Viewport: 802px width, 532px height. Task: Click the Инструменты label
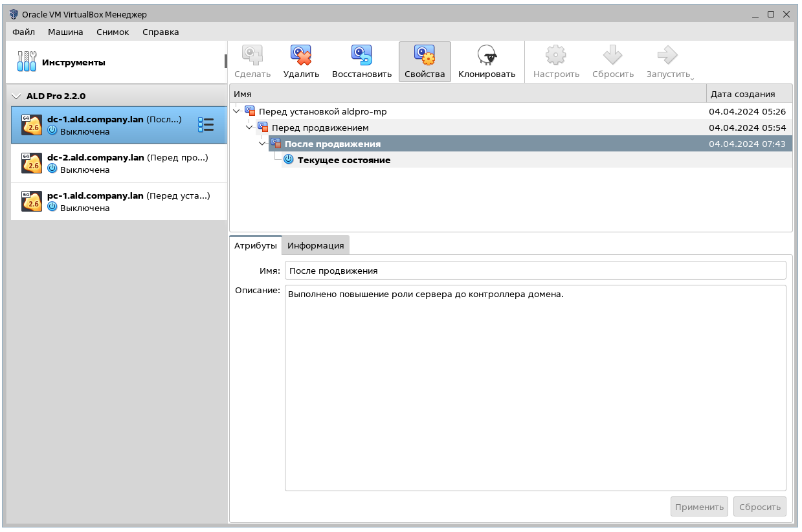pyautogui.click(x=74, y=63)
